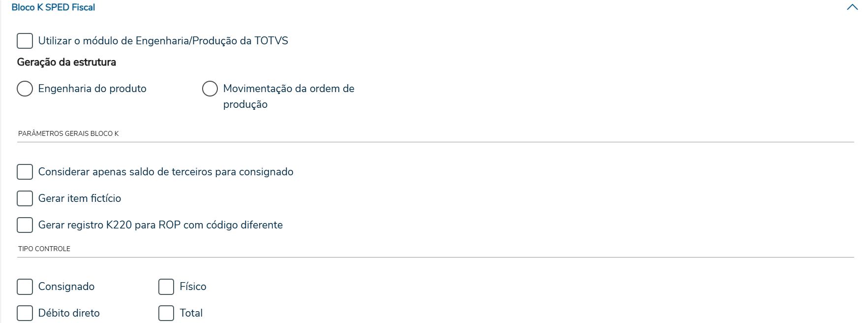Screen dimensions: 868x323
Task: Check the Total checkbox square
Action: tap(166, 313)
